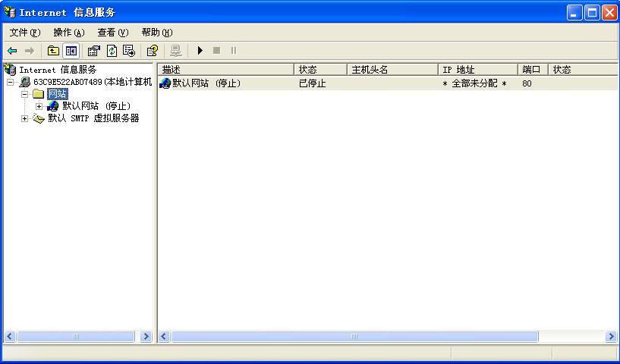Open the 操作(A) menu

68,33
